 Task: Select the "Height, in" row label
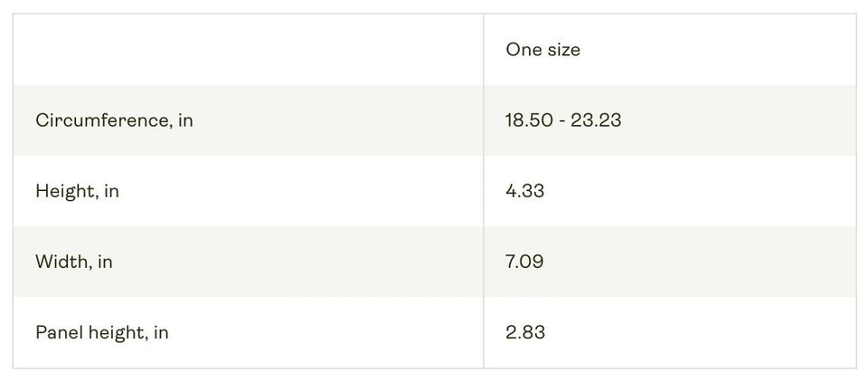tap(77, 191)
